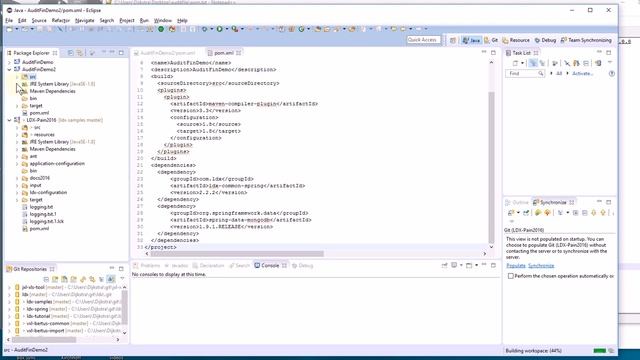Select the Outline tab
The height and width of the screenshot is (360, 640).
coord(517,202)
